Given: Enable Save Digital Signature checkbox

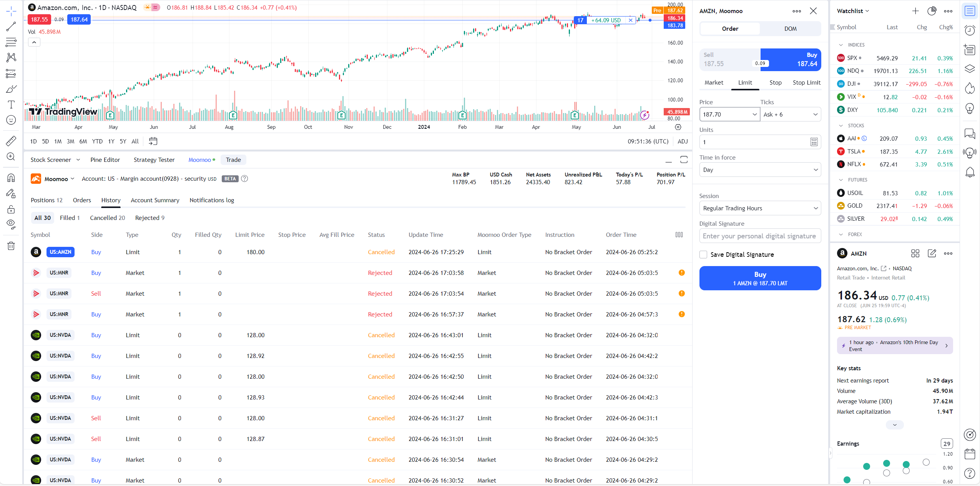Looking at the screenshot, I should (703, 255).
